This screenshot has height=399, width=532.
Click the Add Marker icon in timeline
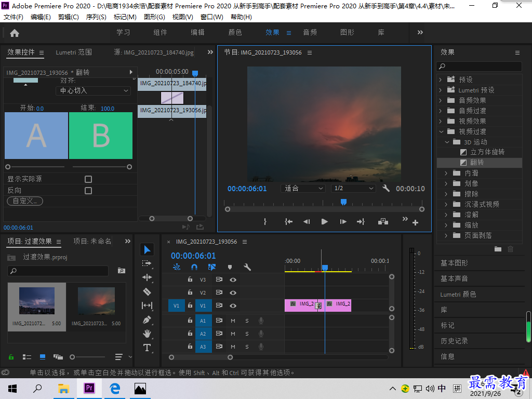click(x=230, y=268)
